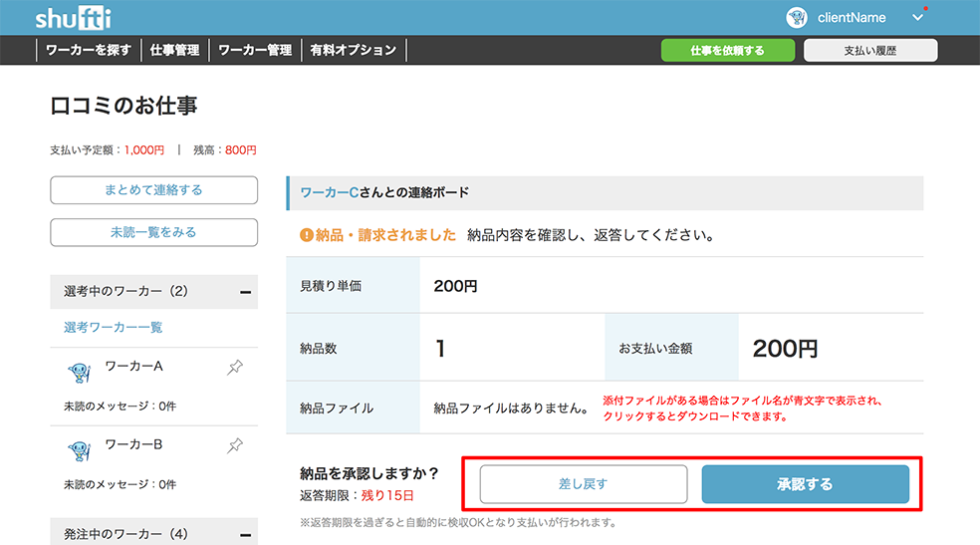
Task: Collapse 発注中のワーカー (4) section
Action: [x=246, y=535]
